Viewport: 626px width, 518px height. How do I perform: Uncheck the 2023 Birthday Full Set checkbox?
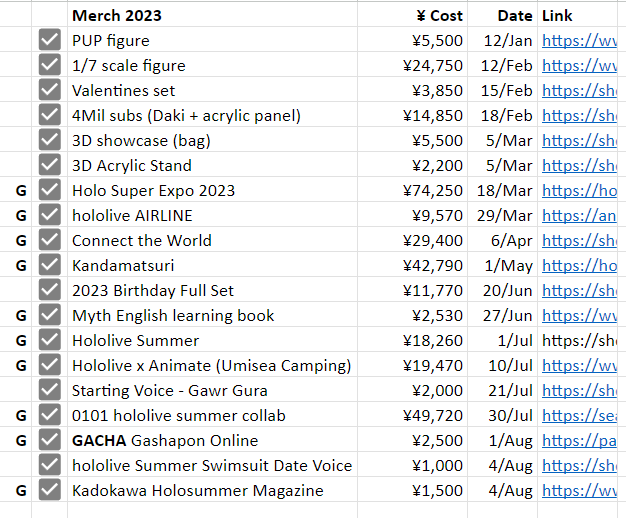[50, 291]
